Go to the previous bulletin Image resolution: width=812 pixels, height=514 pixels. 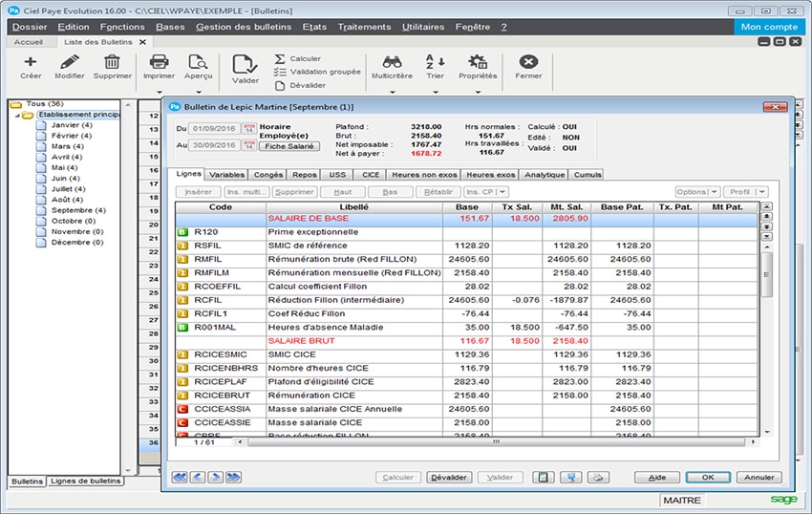(x=198, y=477)
